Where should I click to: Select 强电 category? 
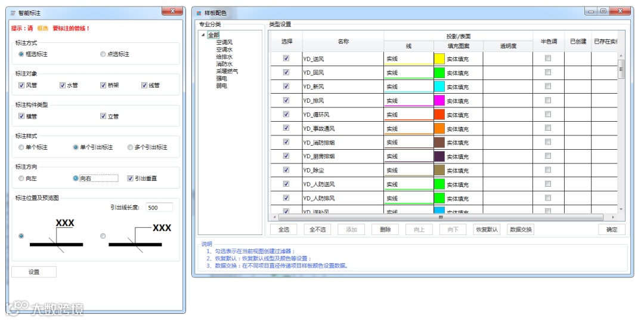tap(222, 79)
